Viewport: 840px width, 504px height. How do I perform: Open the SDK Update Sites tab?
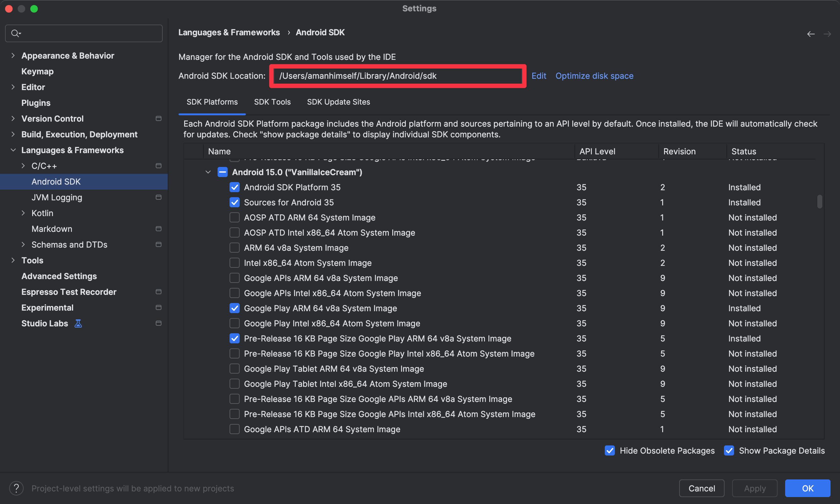[x=338, y=102]
